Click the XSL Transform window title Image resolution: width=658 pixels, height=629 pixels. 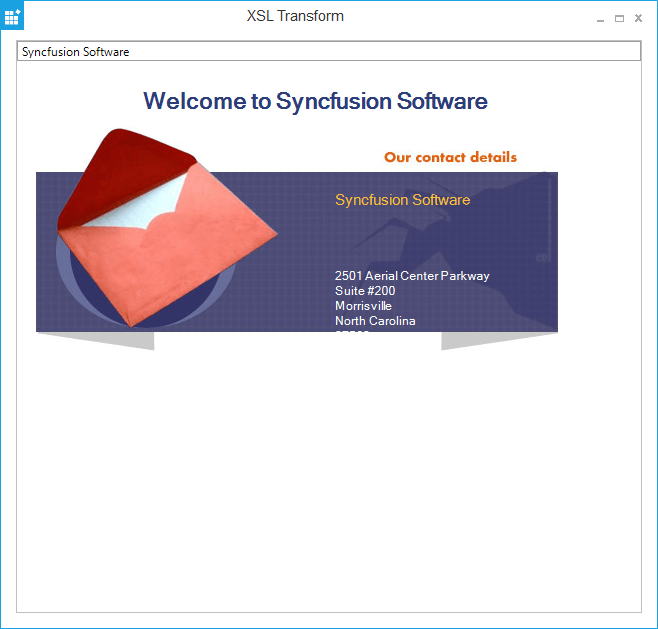(x=295, y=16)
